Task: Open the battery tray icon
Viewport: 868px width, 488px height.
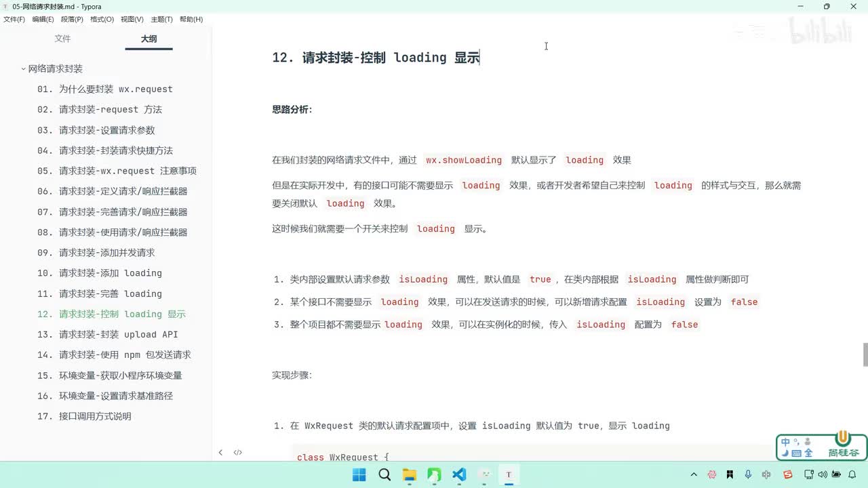Action: point(836,475)
